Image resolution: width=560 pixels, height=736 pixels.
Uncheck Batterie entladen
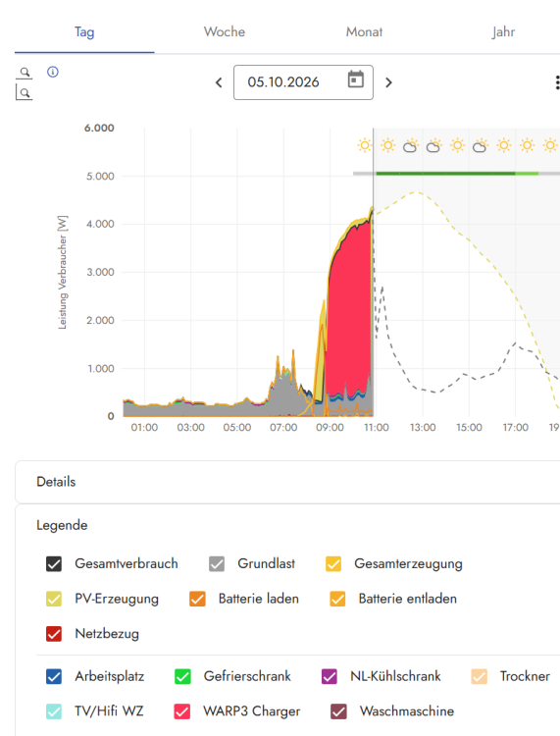pos(337,599)
